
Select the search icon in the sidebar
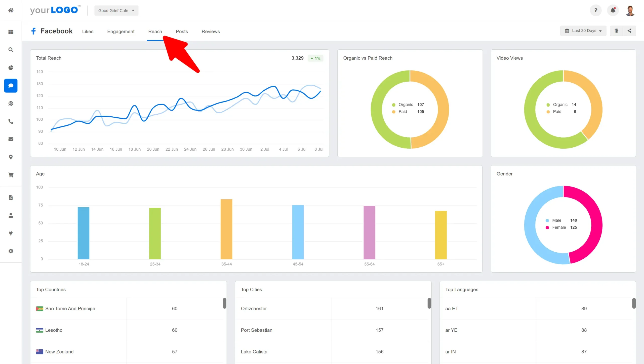coord(11,50)
